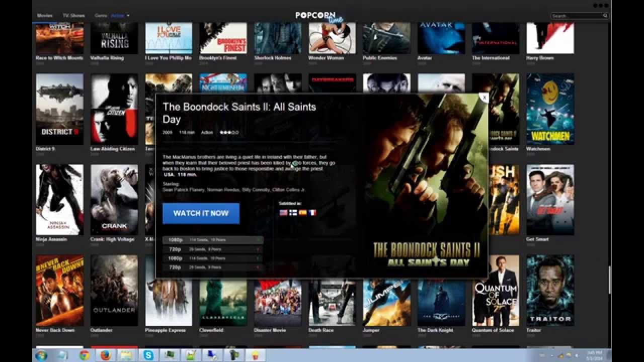Open the Cloverfield poster
The width and height of the screenshot is (644, 362).
[x=223, y=302]
